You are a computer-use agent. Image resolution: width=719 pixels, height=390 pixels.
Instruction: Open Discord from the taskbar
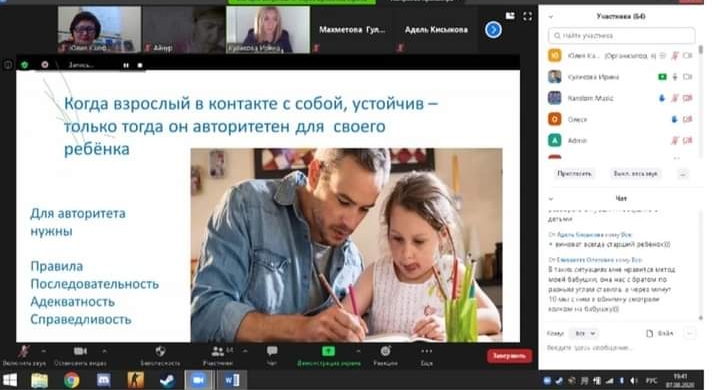(x=103, y=380)
